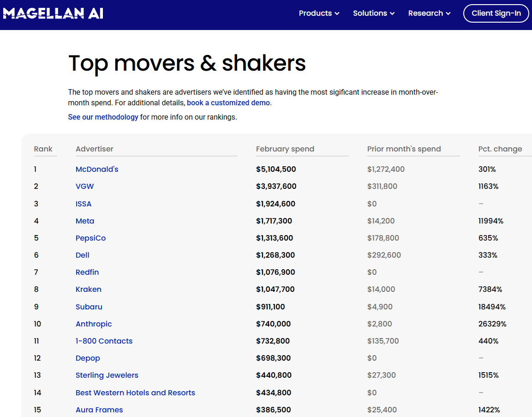Click the Magellan AI logo
This screenshot has width=532, height=417.
pos(53,13)
